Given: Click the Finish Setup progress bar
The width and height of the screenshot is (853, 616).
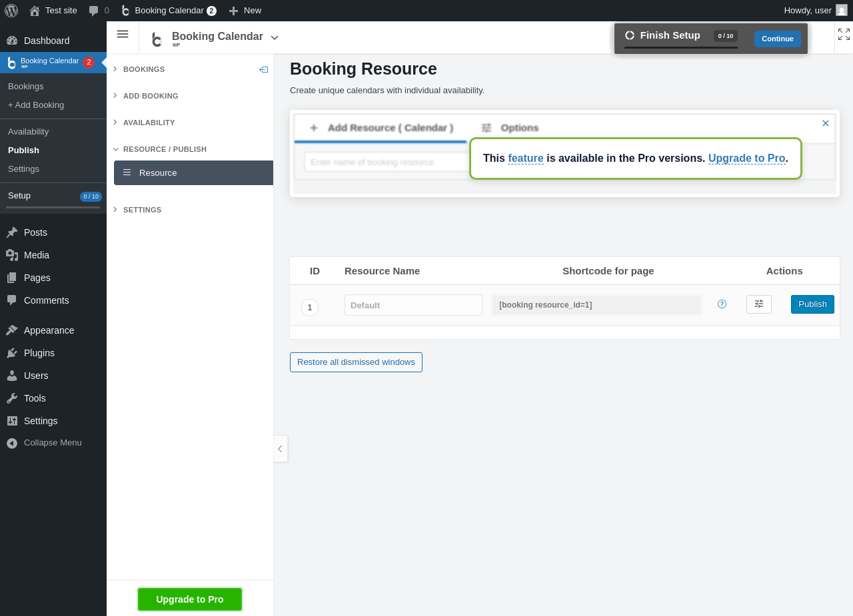Looking at the screenshot, I should (x=680, y=47).
